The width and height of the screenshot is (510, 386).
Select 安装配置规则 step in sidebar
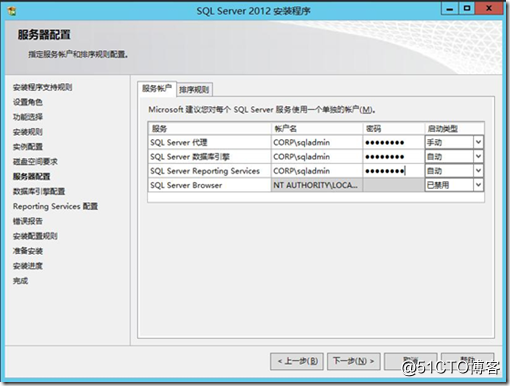coord(35,236)
